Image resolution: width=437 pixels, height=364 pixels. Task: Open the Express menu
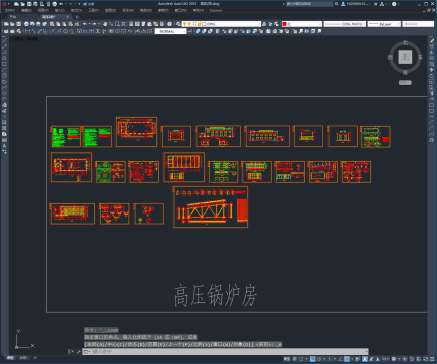pyautogui.click(x=216, y=10)
